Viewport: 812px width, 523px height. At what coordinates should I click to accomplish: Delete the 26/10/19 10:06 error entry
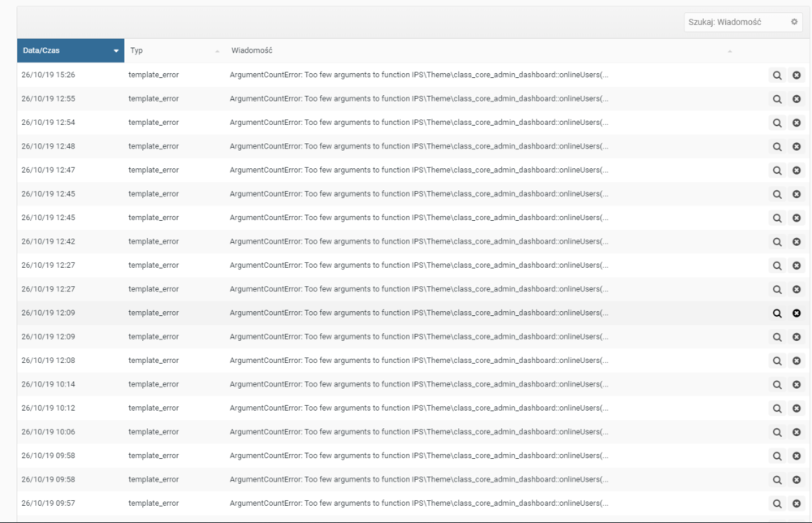[797, 432]
